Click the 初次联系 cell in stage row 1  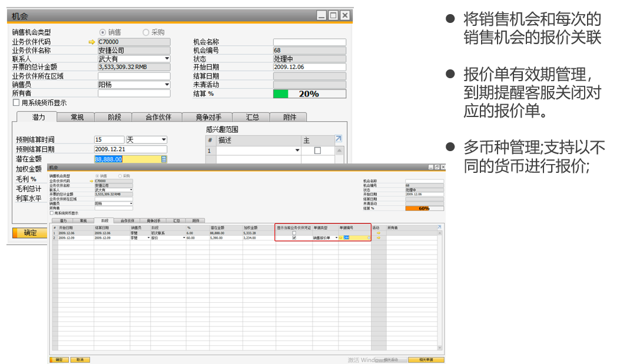point(168,233)
